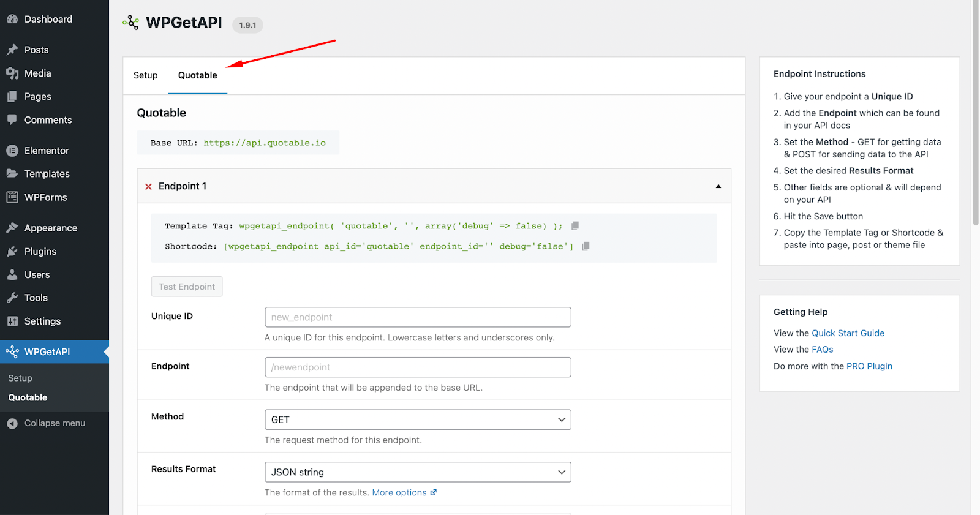Open the Pages admin menu item
This screenshot has width=980, height=515.
click(x=38, y=97)
